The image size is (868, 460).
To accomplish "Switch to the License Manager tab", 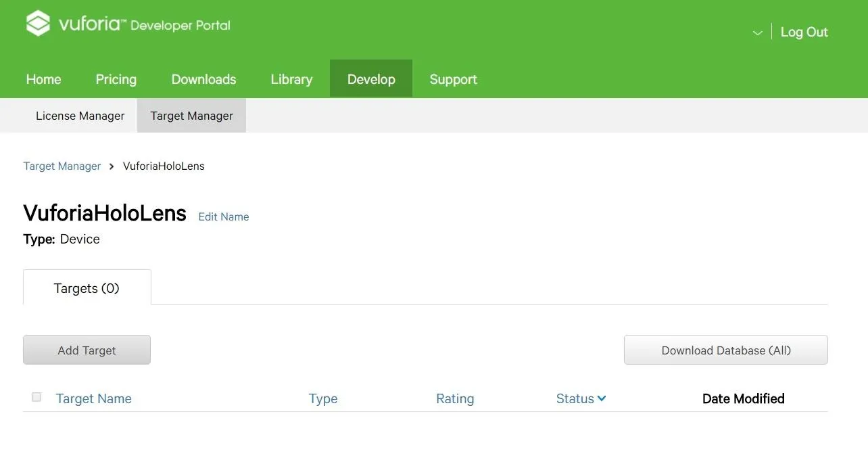I will [x=80, y=116].
